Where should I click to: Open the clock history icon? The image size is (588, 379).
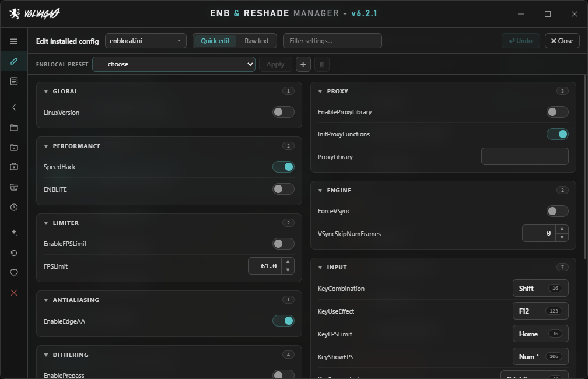[x=14, y=207]
